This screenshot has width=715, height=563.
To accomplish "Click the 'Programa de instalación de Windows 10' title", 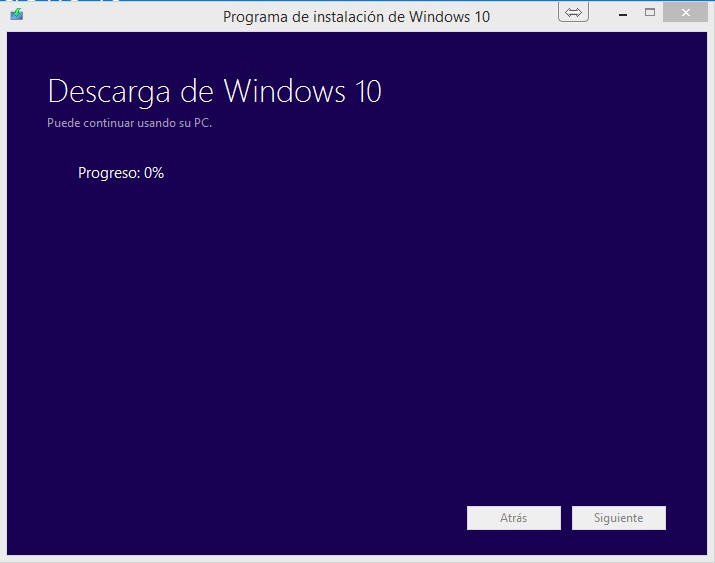I will tap(356, 17).
